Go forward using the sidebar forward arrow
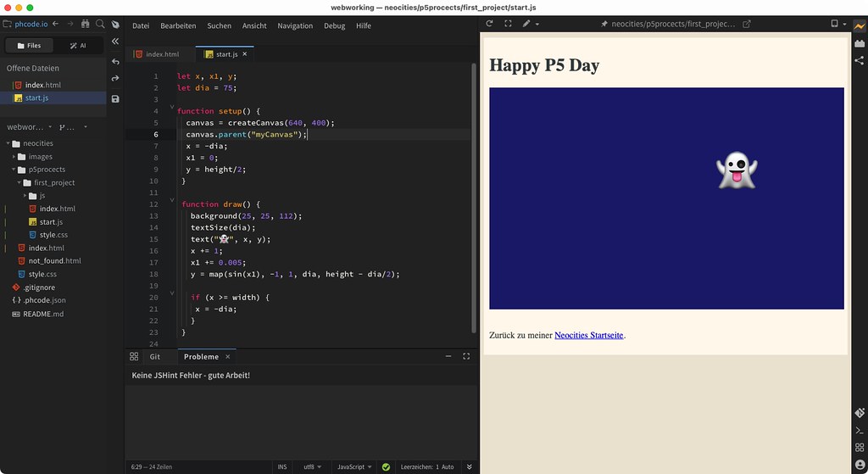The height and width of the screenshot is (474, 868). (x=70, y=24)
